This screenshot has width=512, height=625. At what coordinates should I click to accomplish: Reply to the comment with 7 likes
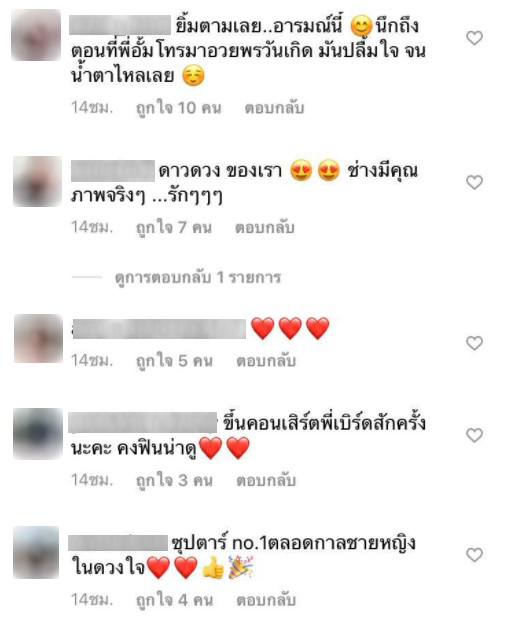[265, 228]
